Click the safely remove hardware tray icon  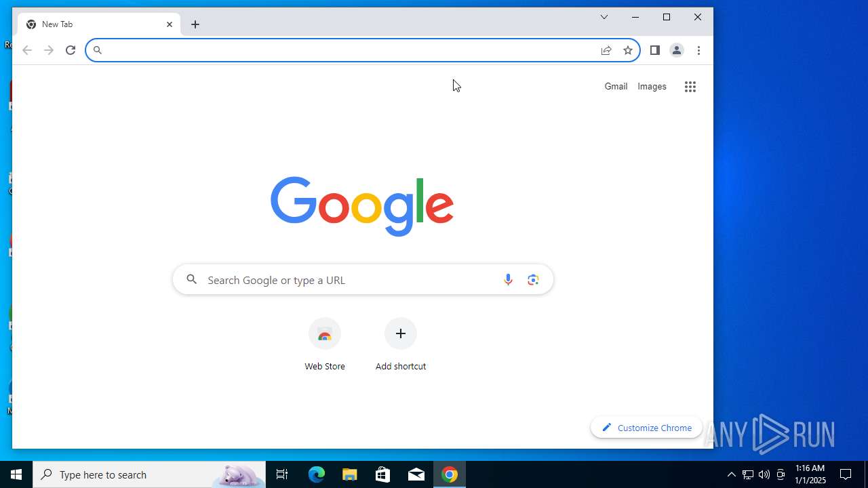(781, 474)
